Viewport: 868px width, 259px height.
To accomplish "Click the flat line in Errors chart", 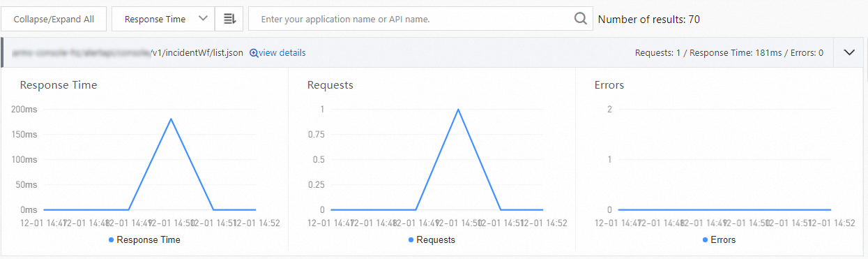I will [724, 209].
